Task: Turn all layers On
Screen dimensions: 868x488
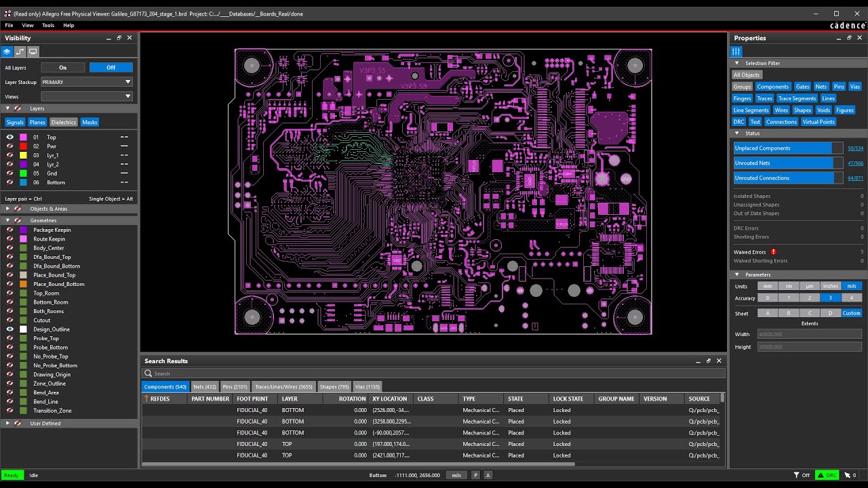Action: coord(63,68)
